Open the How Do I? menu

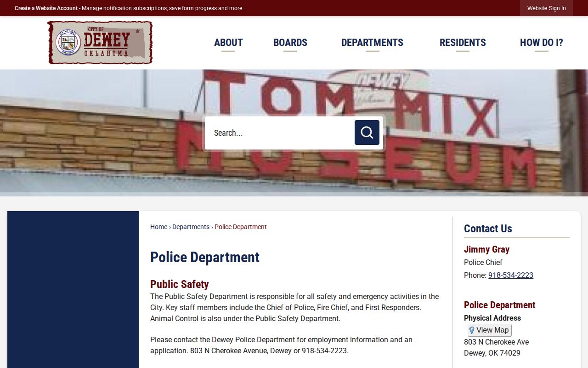tap(541, 43)
